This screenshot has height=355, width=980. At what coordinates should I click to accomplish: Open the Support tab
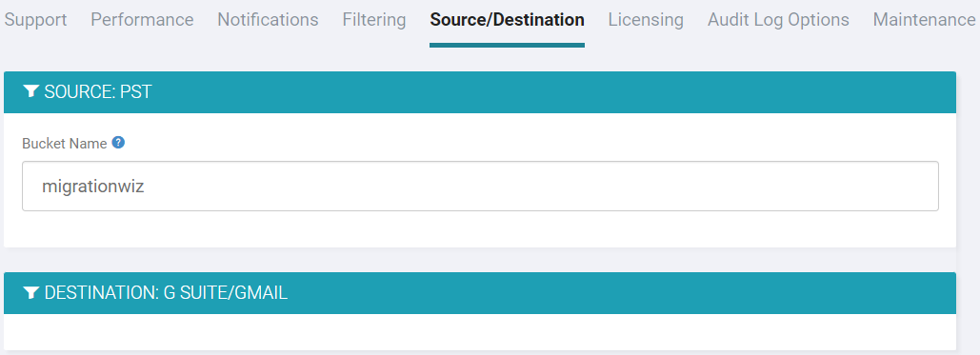[x=35, y=19]
